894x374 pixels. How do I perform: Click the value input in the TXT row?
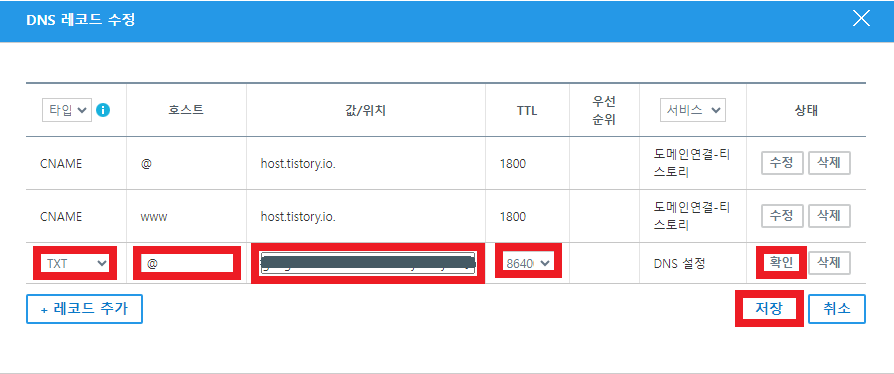(368, 263)
